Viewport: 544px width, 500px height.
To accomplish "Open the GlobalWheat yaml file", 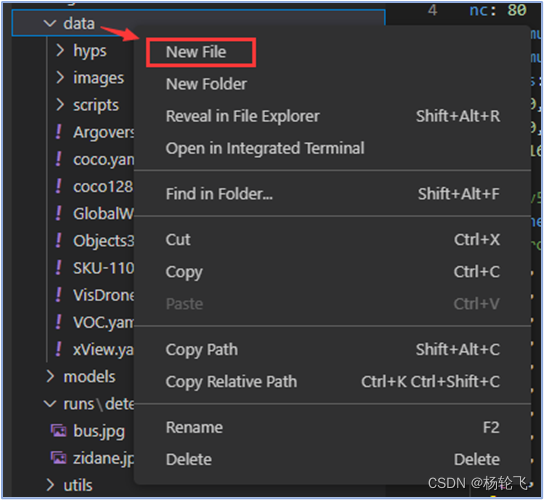I will (x=103, y=214).
